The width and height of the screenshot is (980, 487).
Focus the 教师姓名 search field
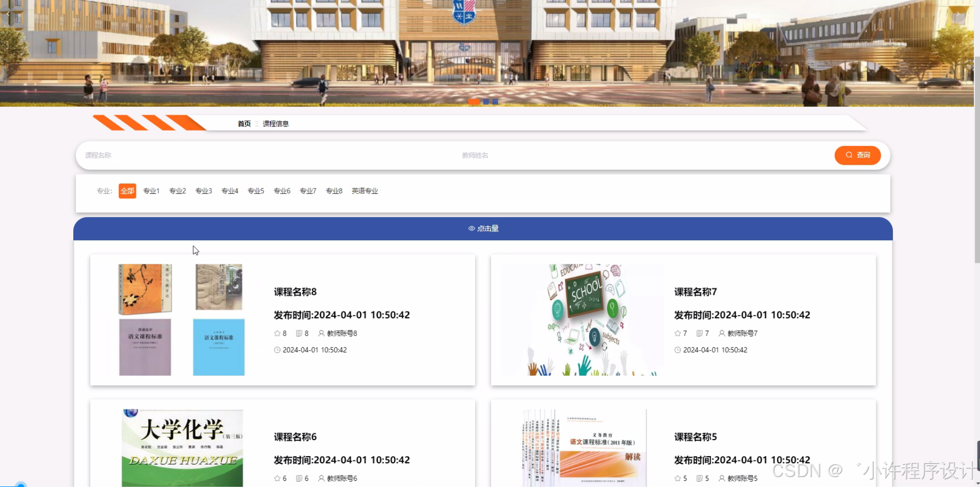tap(644, 155)
